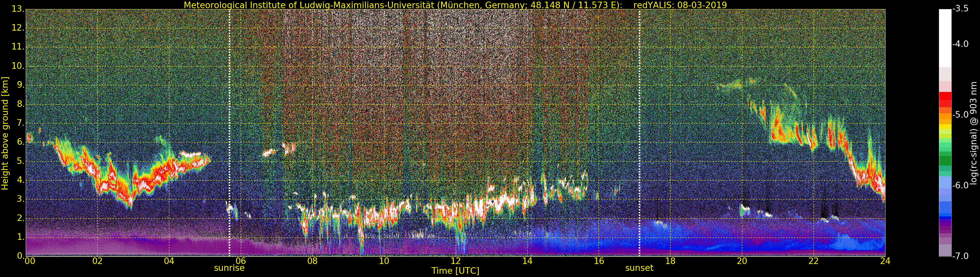Click the '11.' height tick label
Image resolution: width=980 pixels, height=277 pixels.
coord(18,47)
